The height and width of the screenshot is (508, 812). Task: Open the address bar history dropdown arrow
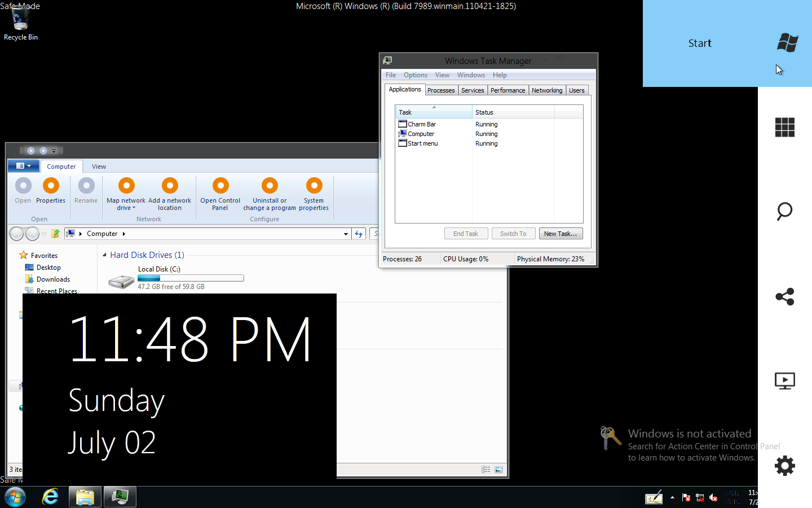pos(346,234)
